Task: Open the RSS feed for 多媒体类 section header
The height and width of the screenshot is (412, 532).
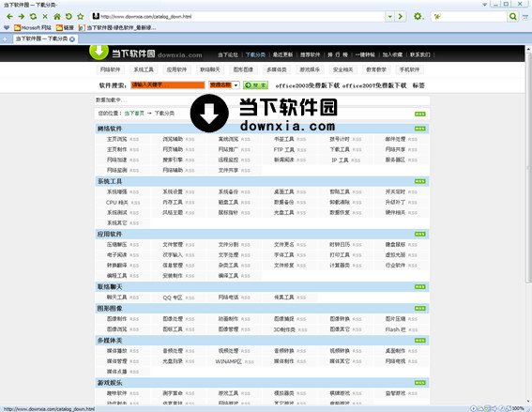Action: tap(419, 341)
